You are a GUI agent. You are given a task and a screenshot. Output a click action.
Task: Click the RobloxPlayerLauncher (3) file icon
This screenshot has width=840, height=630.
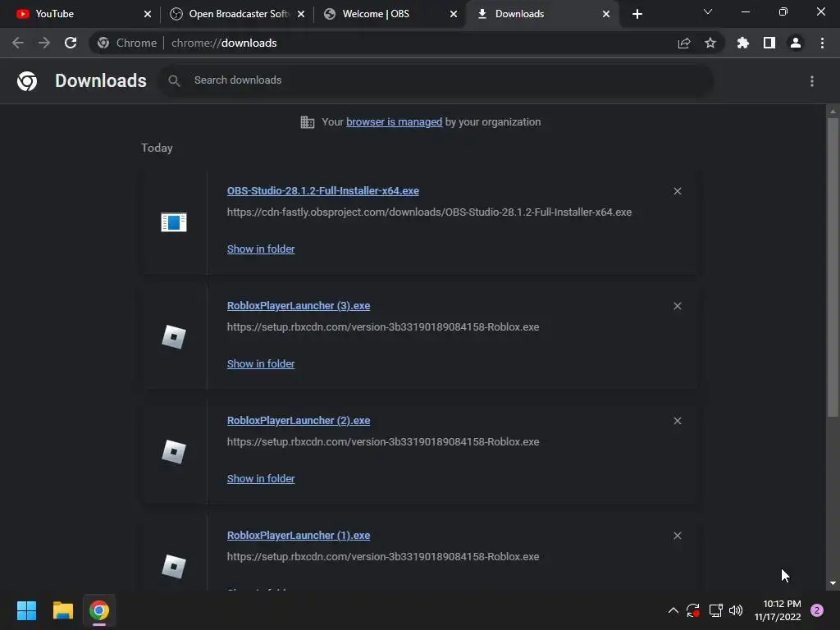pos(174,337)
